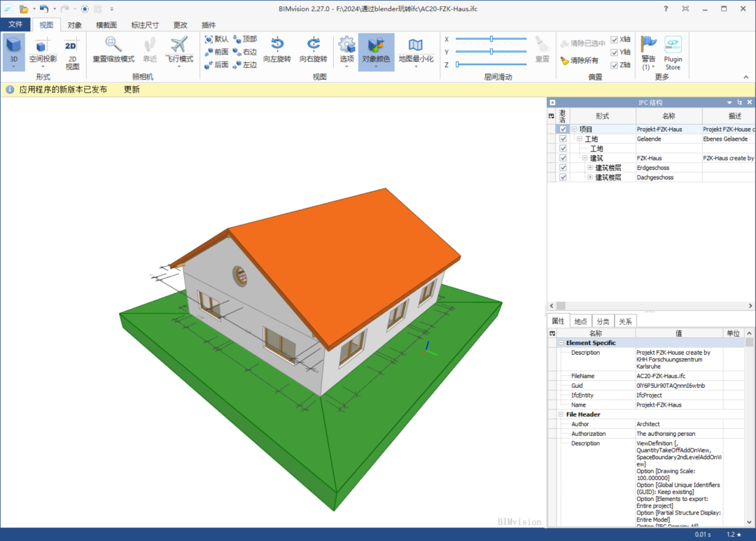Adjust the Y floor slider handle

(491, 51)
